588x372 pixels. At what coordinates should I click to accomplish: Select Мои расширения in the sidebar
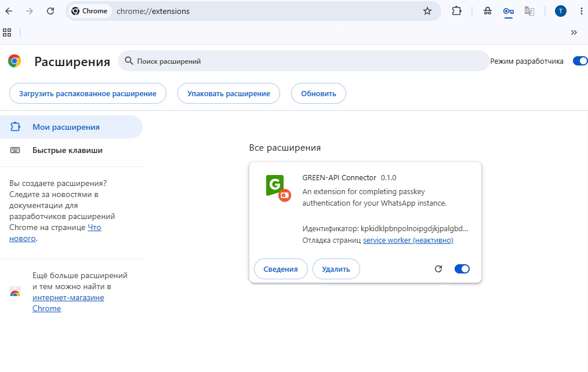[x=71, y=127]
